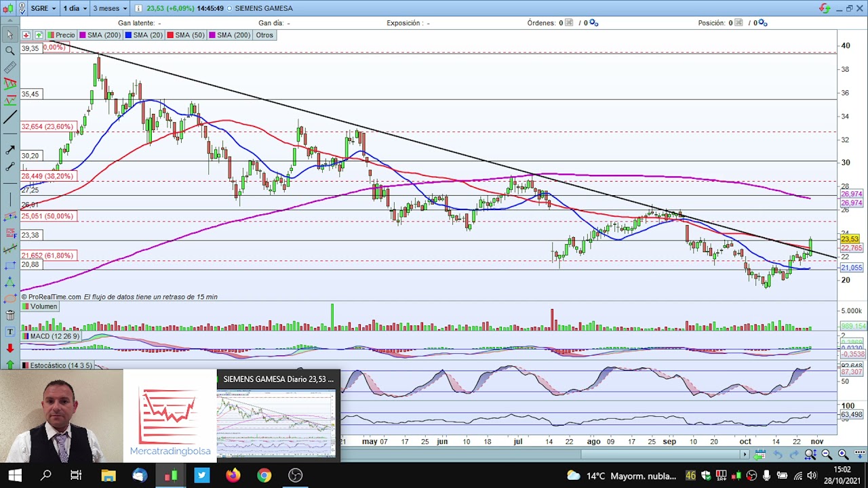The image size is (868, 488).
Task: Click the SMA (50) indicator label
Action: pos(186,35)
